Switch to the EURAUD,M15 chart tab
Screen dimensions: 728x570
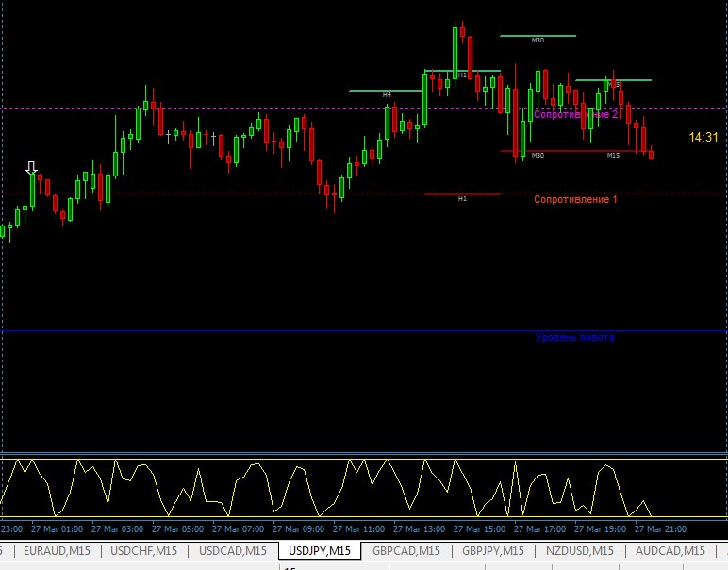point(57,551)
